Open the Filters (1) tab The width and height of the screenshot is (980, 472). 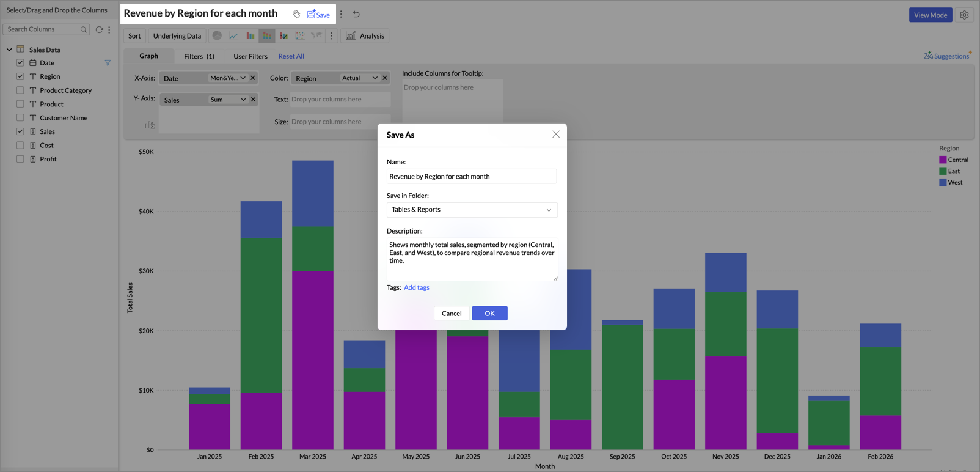tap(199, 56)
